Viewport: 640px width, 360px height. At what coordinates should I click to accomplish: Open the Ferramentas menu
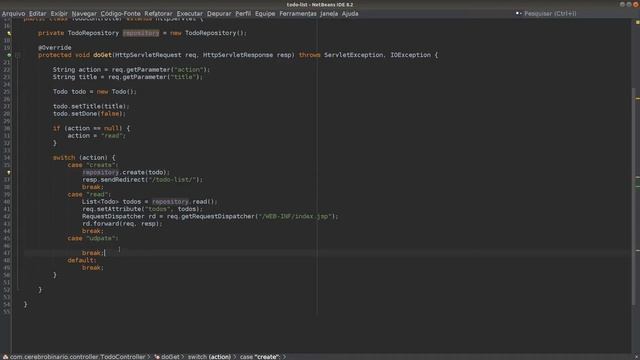click(298, 13)
